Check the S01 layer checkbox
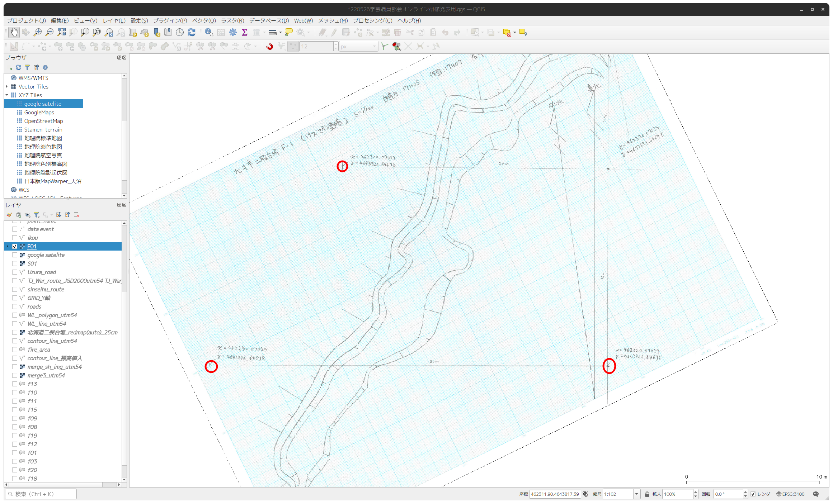This screenshot has width=833, height=504. [x=15, y=263]
